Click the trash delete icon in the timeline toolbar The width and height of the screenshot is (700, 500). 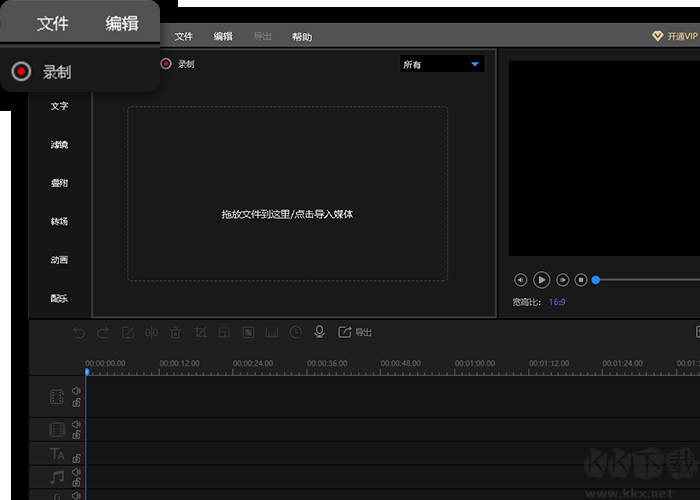pos(176,332)
